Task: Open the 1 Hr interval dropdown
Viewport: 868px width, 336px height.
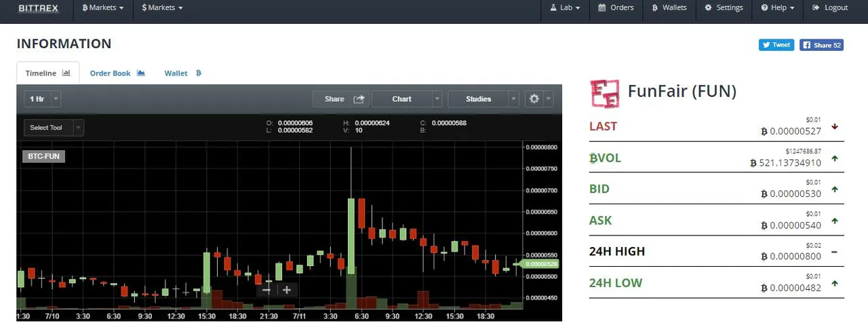Action: 43,99
